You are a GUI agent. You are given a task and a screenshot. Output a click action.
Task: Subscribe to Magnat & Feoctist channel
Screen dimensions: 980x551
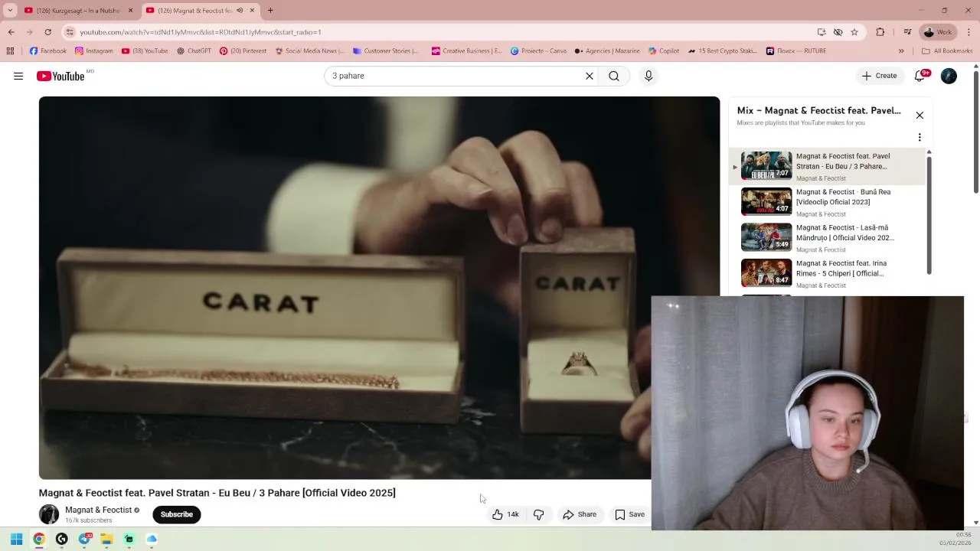pyautogui.click(x=176, y=514)
